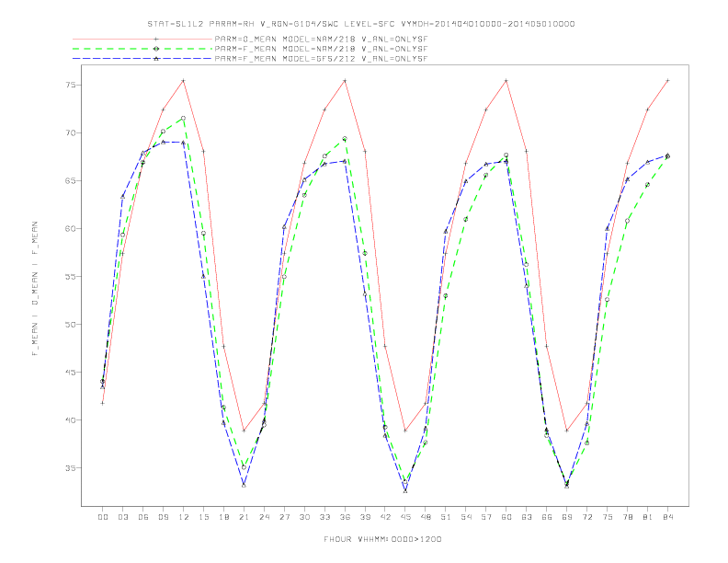Click the red solid line sample in legend
The width and height of the screenshot is (728, 563).
coord(142,39)
